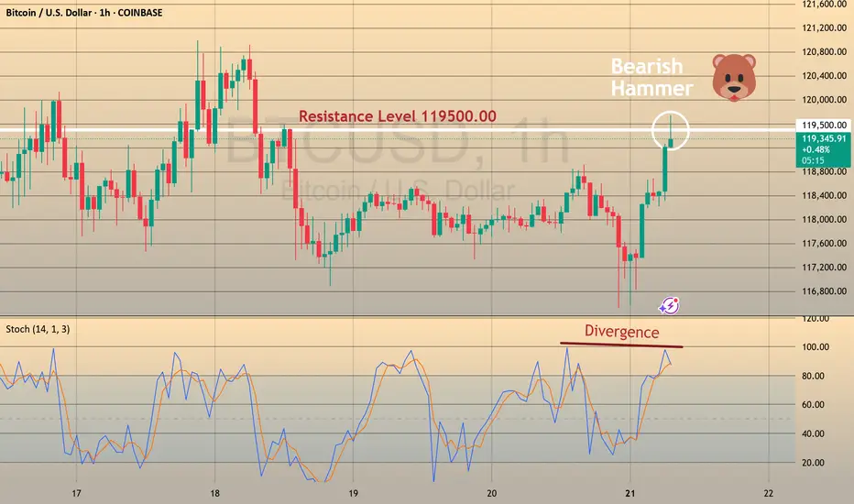Screen dimensions: 854x504
Task: Click the 118,400.00 price axis label
Action: click(824, 195)
